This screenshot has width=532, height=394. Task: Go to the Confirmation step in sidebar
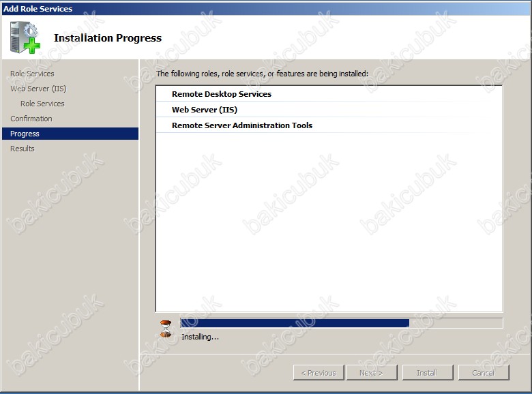(31, 119)
